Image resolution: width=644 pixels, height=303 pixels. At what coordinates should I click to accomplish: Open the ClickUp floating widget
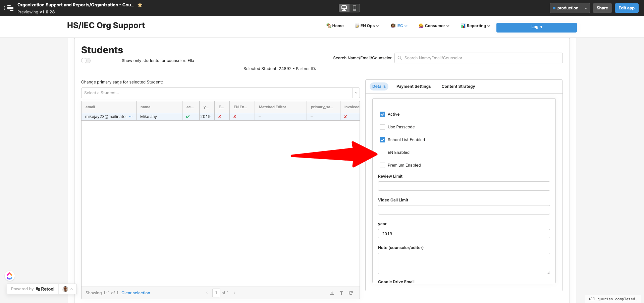point(10,276)
